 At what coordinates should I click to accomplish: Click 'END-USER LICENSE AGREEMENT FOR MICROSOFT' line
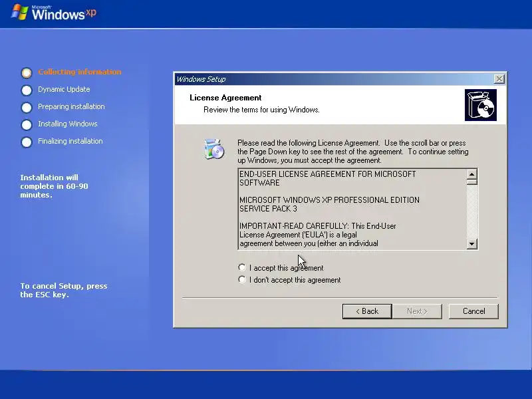pyautogui.click(x=327, y=174)
